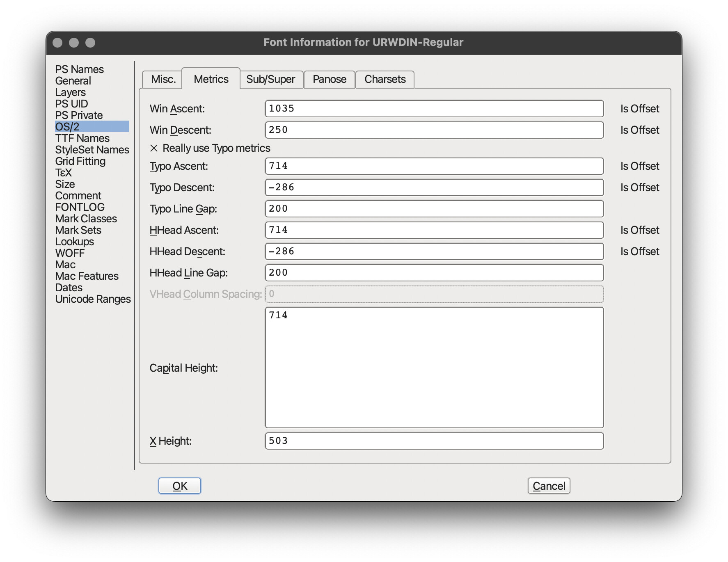Switch to the Panose tab
Image resolution: width=728 pixels, height=562 pixels.
330,79
